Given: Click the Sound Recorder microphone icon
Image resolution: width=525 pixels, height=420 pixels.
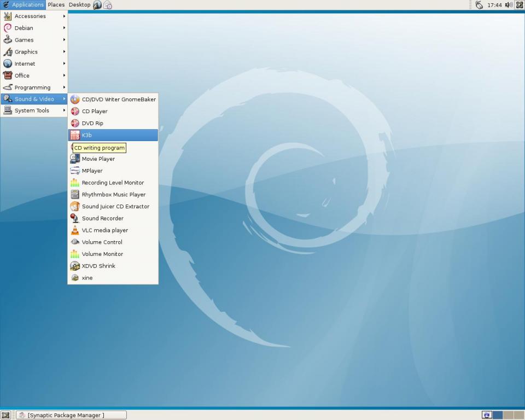Looking at the screenshot, I should [x=75, y=218].
